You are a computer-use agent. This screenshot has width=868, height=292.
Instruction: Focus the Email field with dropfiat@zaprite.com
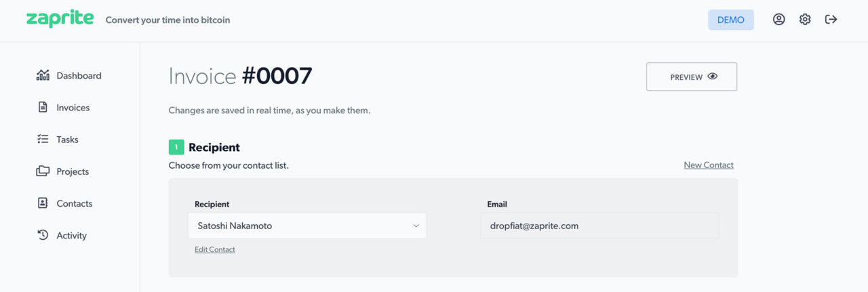coord(599,226)
